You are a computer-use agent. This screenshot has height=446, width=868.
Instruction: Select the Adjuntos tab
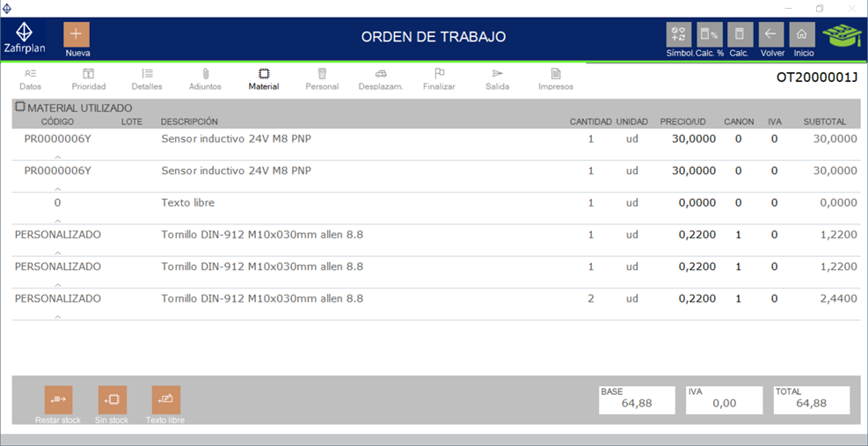205,79
